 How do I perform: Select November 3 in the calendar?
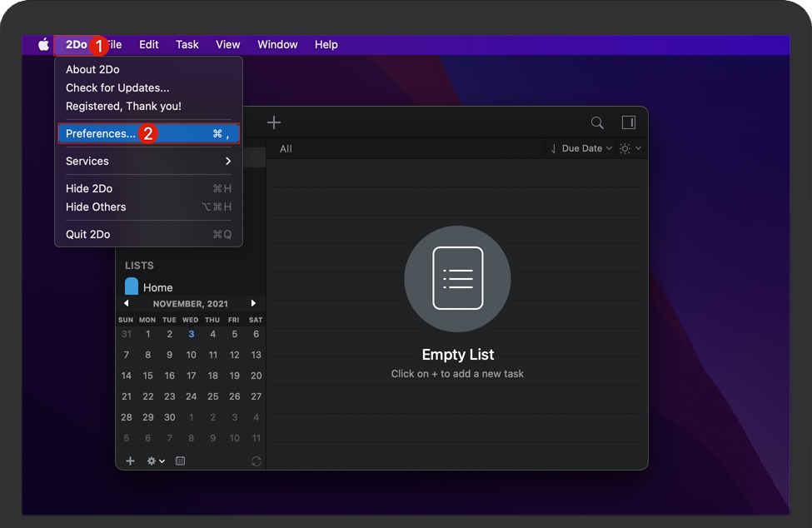point(191,334)
